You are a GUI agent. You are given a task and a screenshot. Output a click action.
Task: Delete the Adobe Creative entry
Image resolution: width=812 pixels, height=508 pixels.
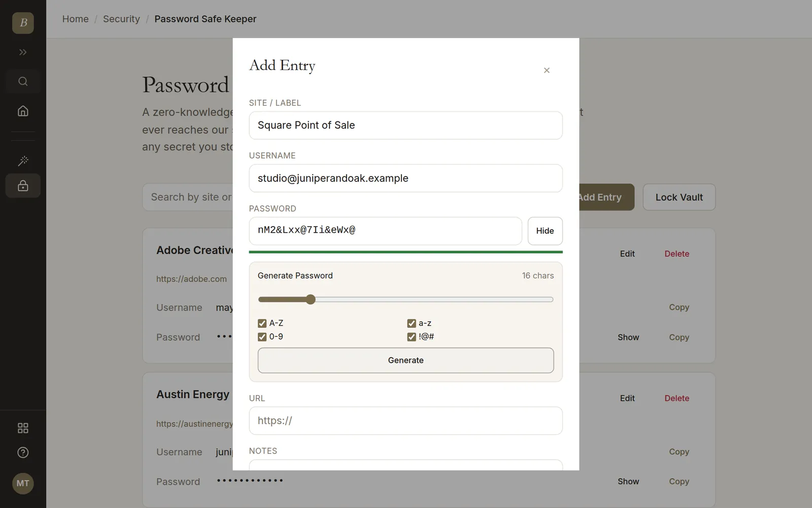click(677, 253)
